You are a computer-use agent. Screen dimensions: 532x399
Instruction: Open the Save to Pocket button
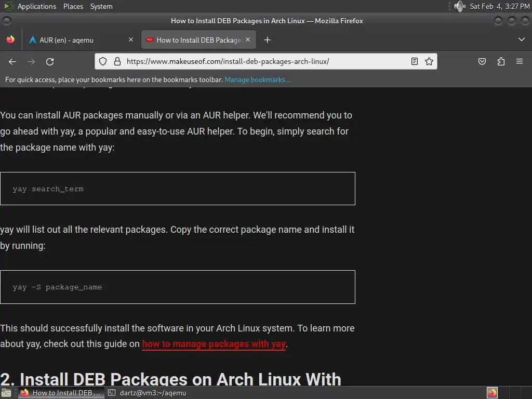tap(482, 61)
